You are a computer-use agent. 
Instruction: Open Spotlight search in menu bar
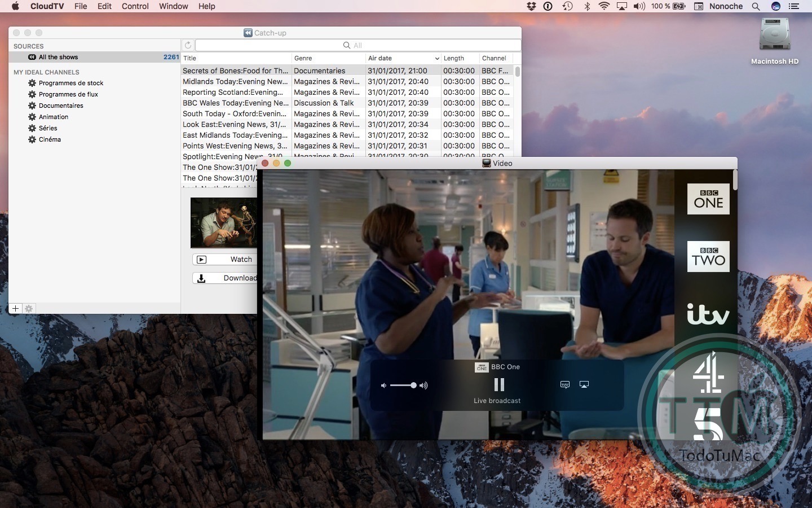(756, 6)
